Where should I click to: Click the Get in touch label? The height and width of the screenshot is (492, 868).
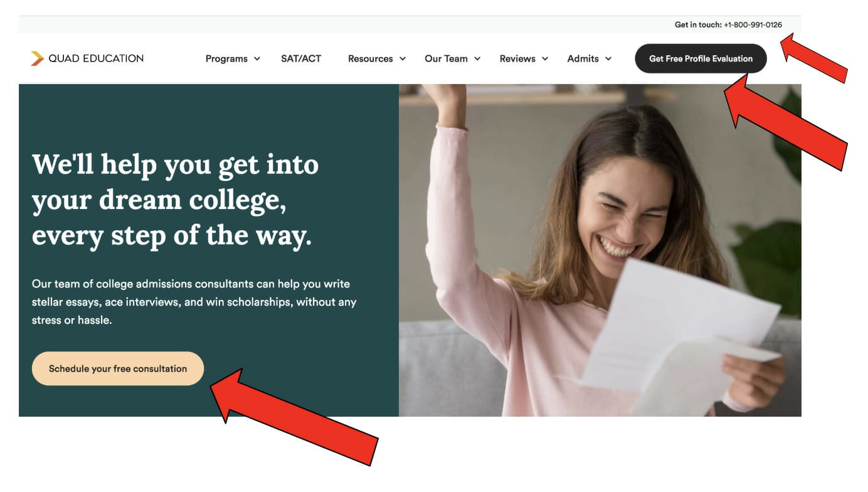[x=698, y=25]
